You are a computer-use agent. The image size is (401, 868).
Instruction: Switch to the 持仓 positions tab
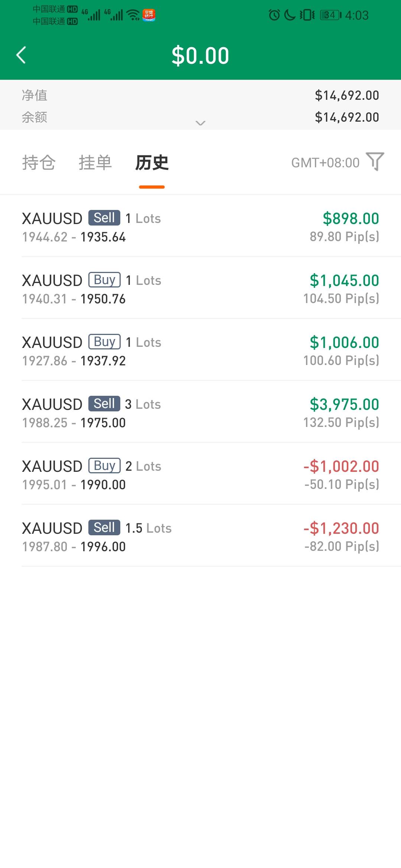(x=39, y=162)
